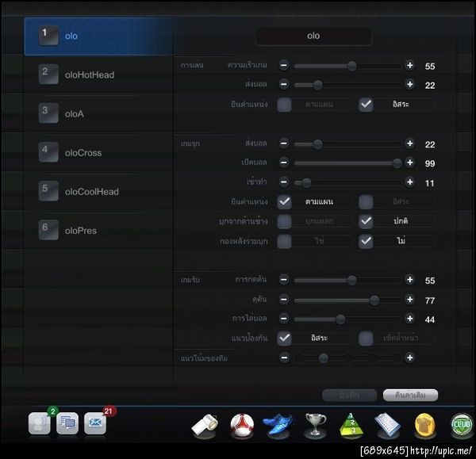The height and width of the screenshot is (459, 476).
Task: Enable เซ็ตล้ำหน้า offside trap option
Action: (x=366, y=339)
